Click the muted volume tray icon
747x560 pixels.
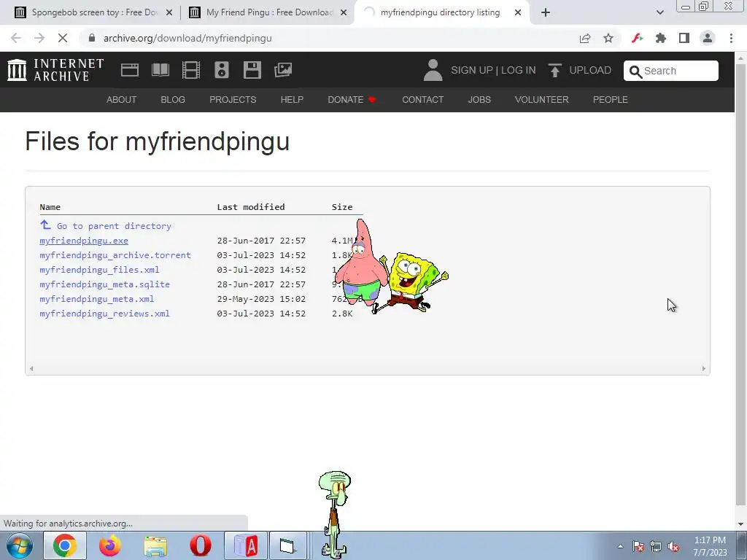point(673,547)
